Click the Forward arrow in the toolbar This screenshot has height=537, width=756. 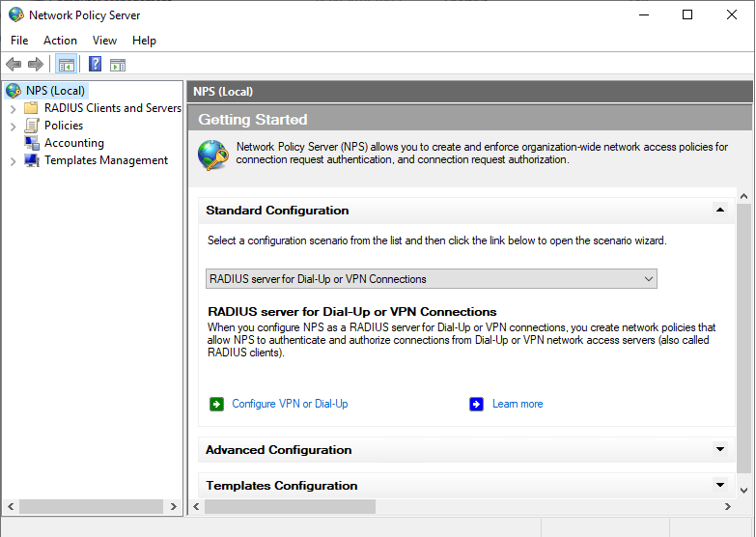coord(36,65)
